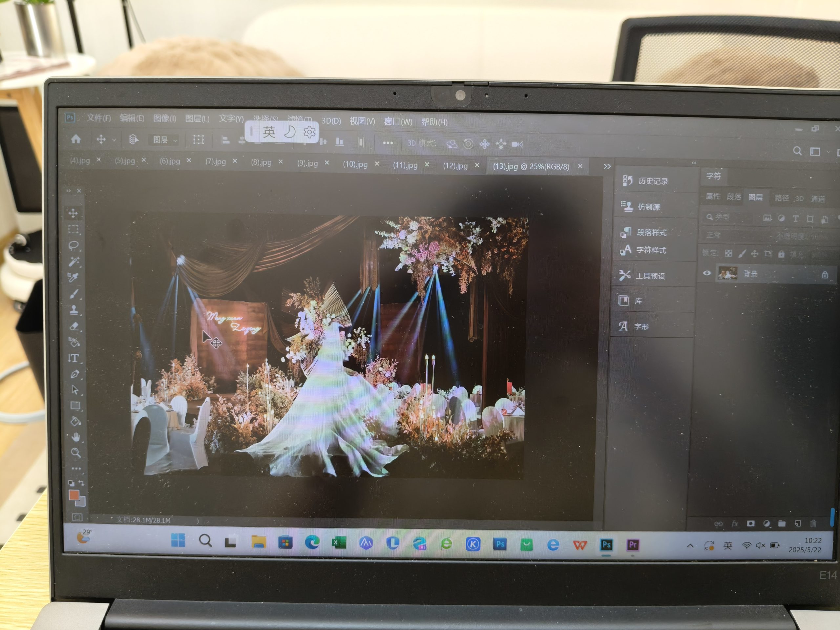The image size is (840, 630).
Task: Toggle lock on the 背景 layer
Action: coord(825,275)
